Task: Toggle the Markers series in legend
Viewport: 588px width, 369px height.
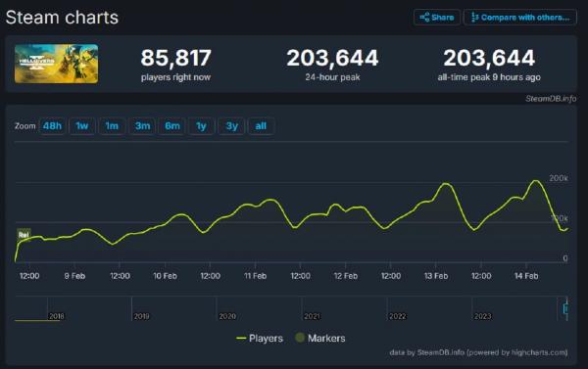Action: (x=320, y=339)
